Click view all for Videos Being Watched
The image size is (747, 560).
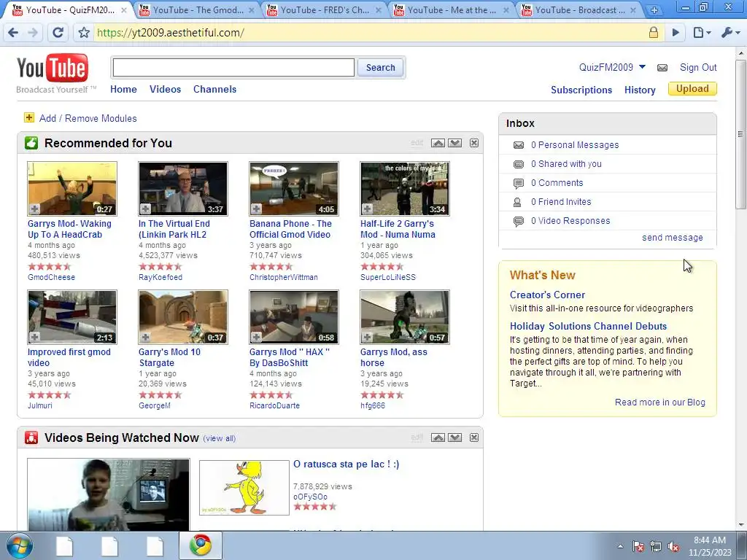tap(219, 438)
